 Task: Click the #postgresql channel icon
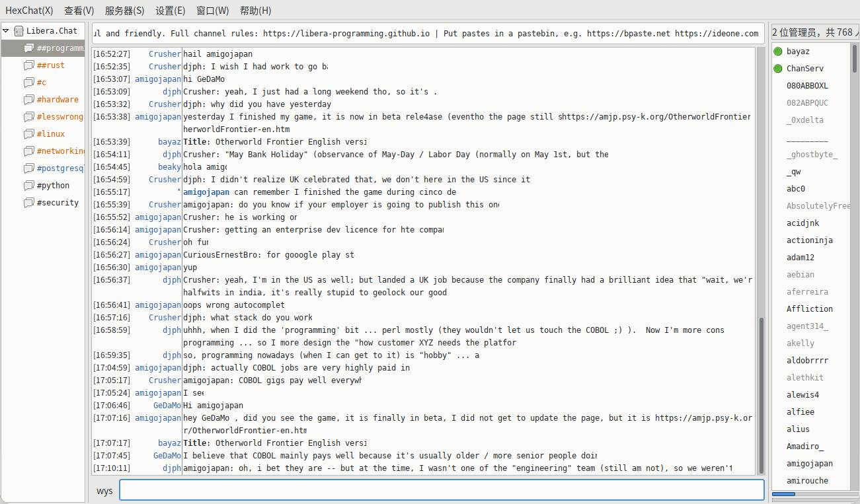(x=28, y=168)
